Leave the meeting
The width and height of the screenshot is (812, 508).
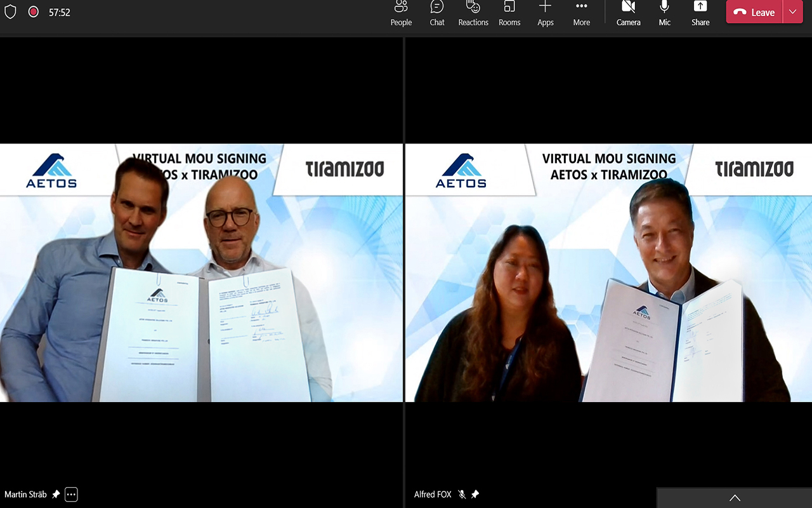754,12
